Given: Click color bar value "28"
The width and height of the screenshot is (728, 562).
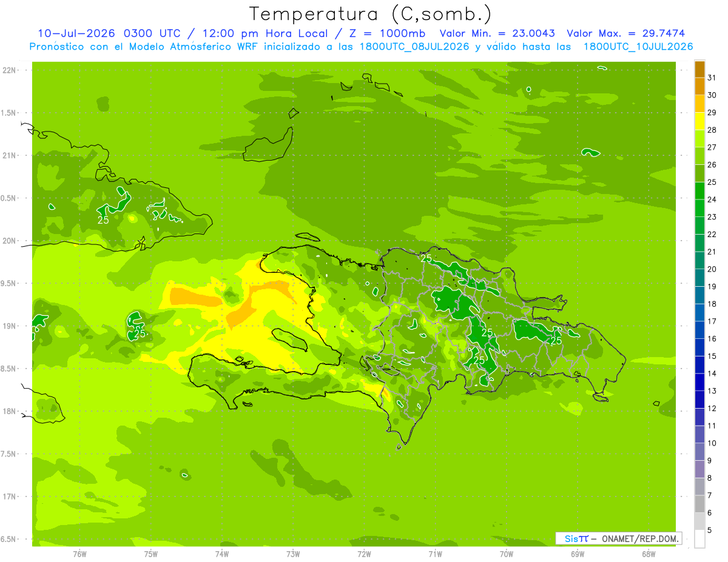Looking at the screenshot, I should click(x=712, y=130).
